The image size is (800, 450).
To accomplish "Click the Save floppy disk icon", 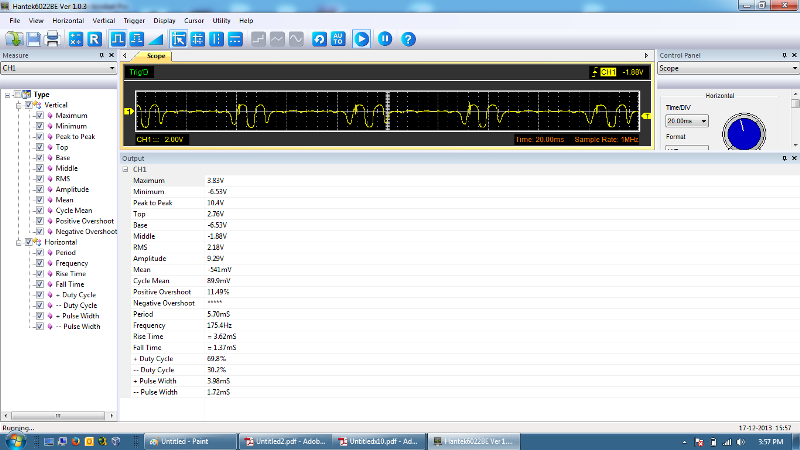I will coord(33,39).
